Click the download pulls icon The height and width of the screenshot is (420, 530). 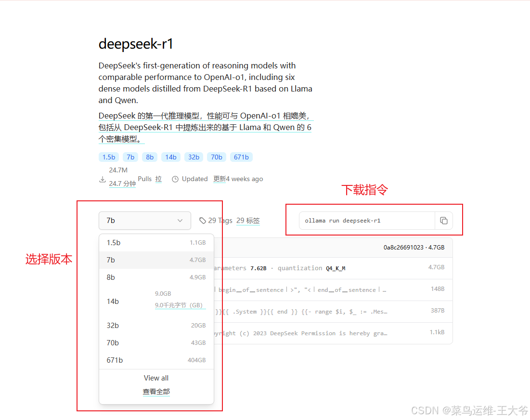(103, 180)
